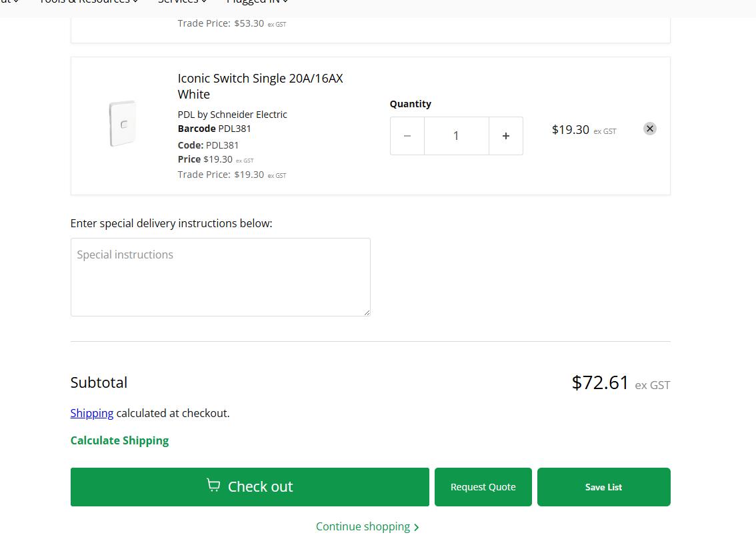756x539 pixels.
Task: Open the Shipping policy link
Action: (92, 413)
